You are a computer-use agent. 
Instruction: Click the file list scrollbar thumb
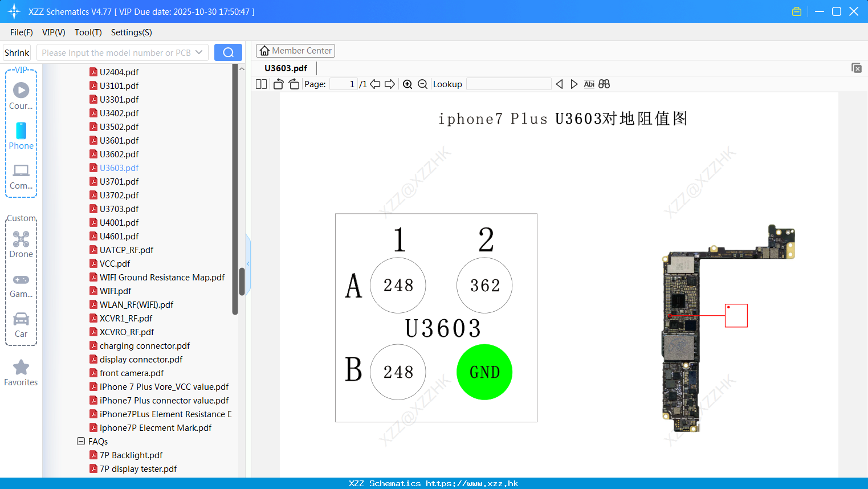pyautogui.click(x=242, y=282)
